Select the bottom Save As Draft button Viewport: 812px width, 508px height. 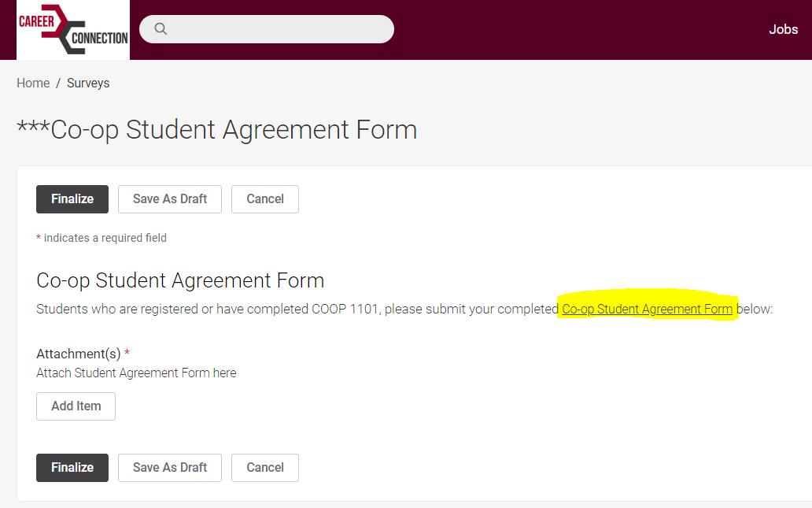pos(170,467)
